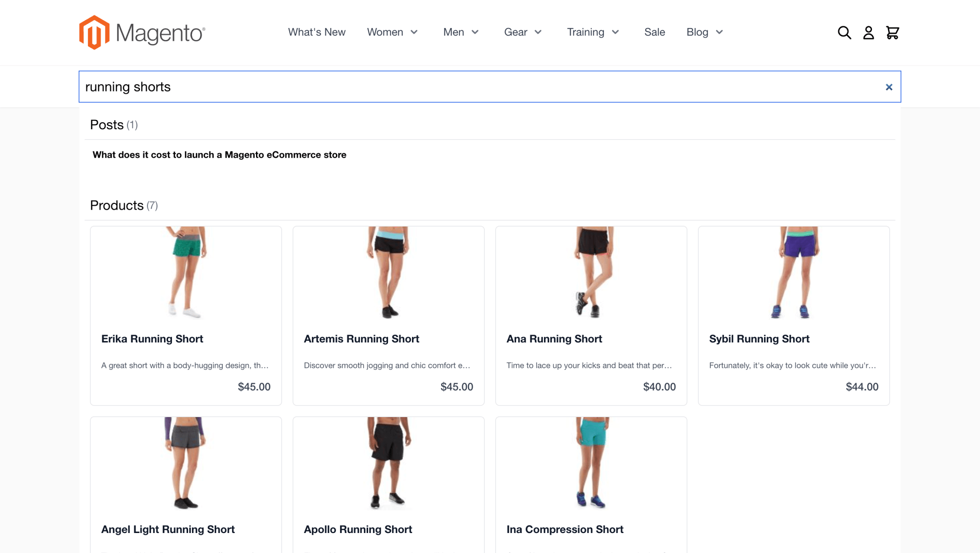Open Sybil Running Short product title
This screenshot has width=980, height=553.
(x=759, y=339)
